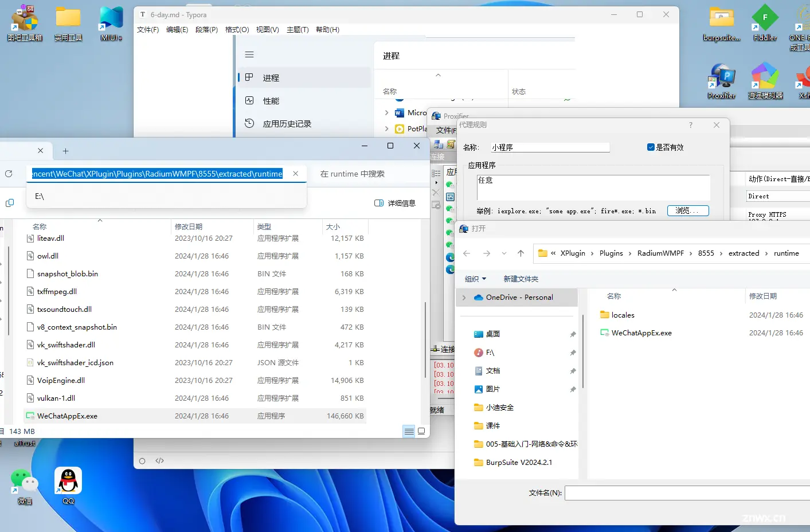810x532 pixels.
Task: Select 进程 in Task Manager sidebar
Action: [304, 77]
